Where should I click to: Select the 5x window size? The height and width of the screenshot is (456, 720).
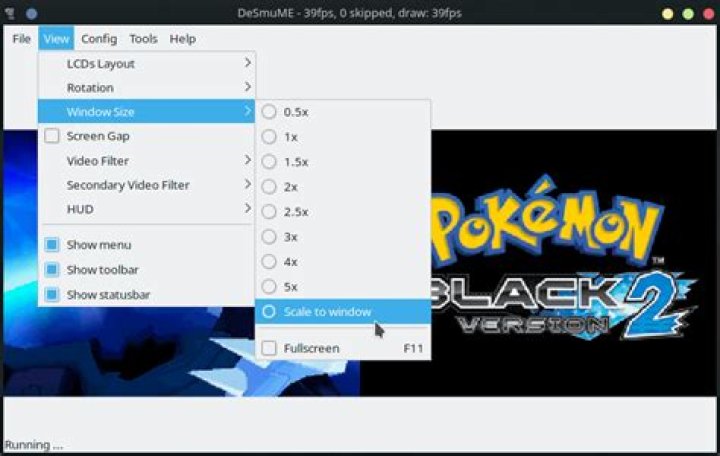point(343,287)
